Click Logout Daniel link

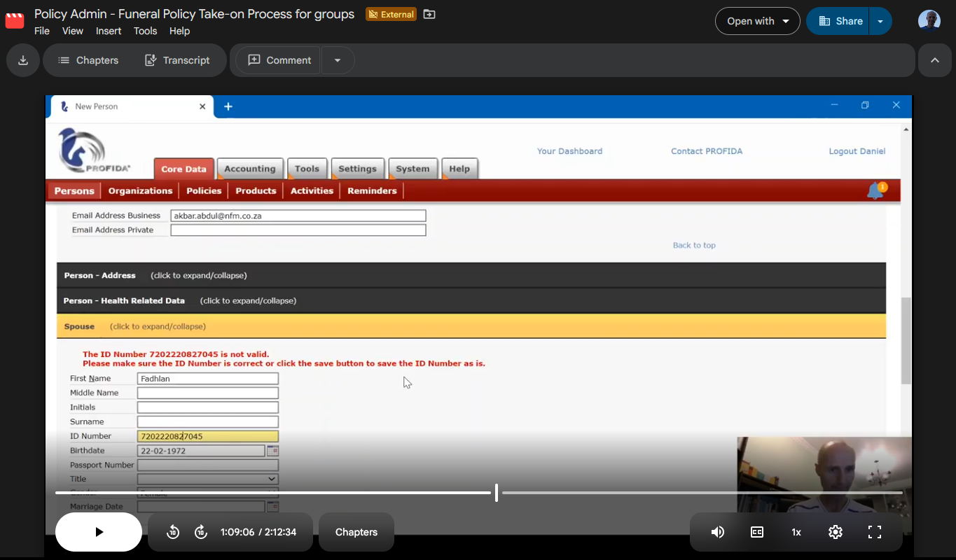[x=857, y=151]
